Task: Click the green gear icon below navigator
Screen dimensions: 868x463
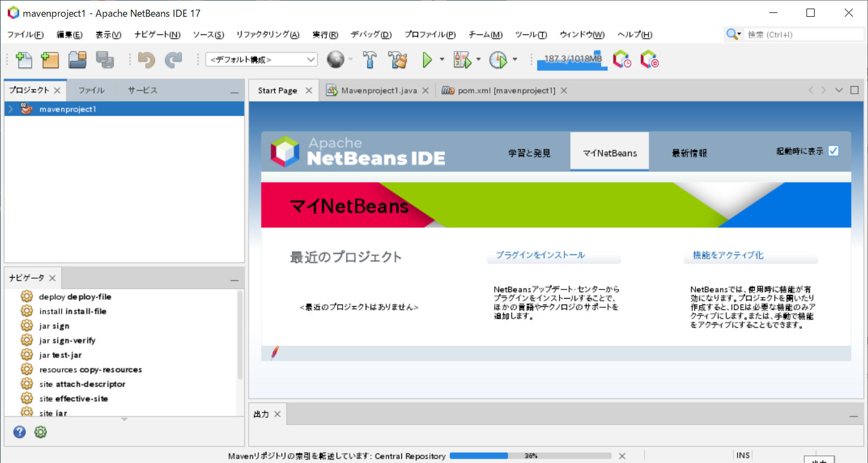Action: [x=40, y=432]
